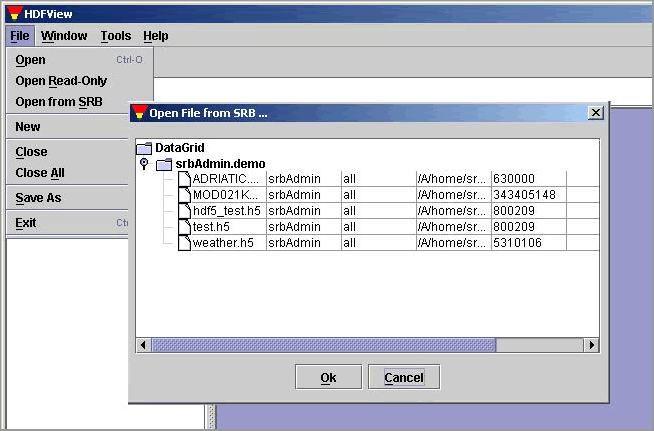Click srbAdmin owner in weather.h5 row
The image size is (654, 431).
pyautogui.click(x=294, y=242)
